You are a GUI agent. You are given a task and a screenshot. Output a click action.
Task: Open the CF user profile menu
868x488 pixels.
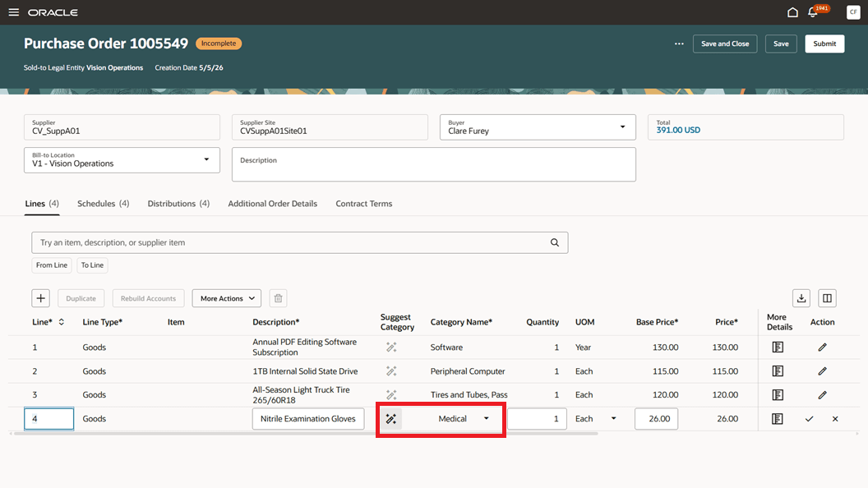pos(853,12)
